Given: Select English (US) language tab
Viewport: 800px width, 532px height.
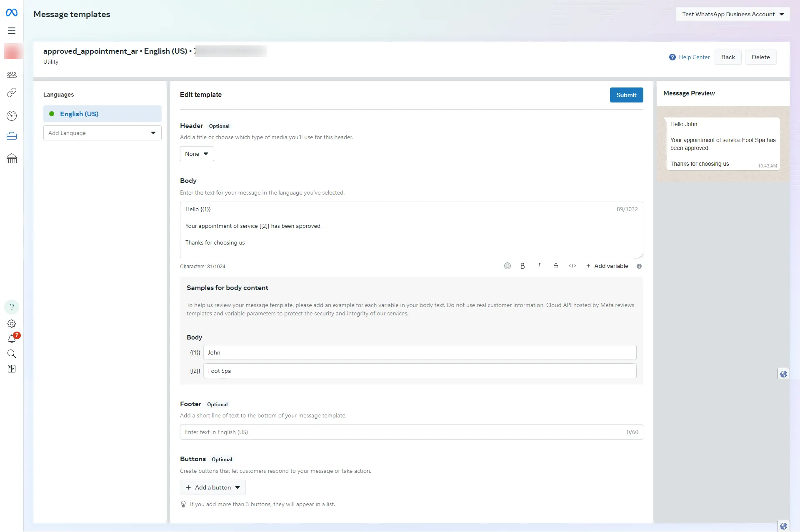Looking at the screenshot, I should tap(102, 113).
